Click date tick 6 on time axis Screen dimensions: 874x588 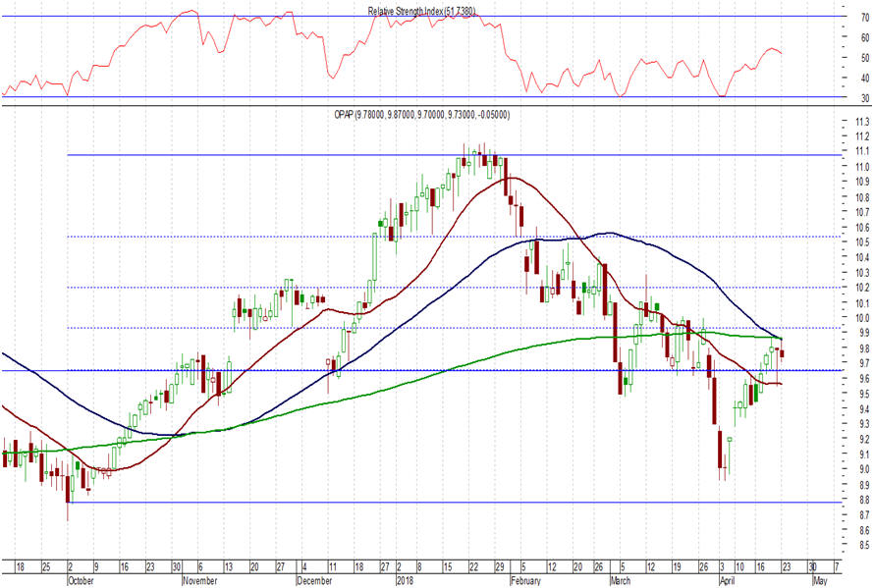tap(200, 567)
